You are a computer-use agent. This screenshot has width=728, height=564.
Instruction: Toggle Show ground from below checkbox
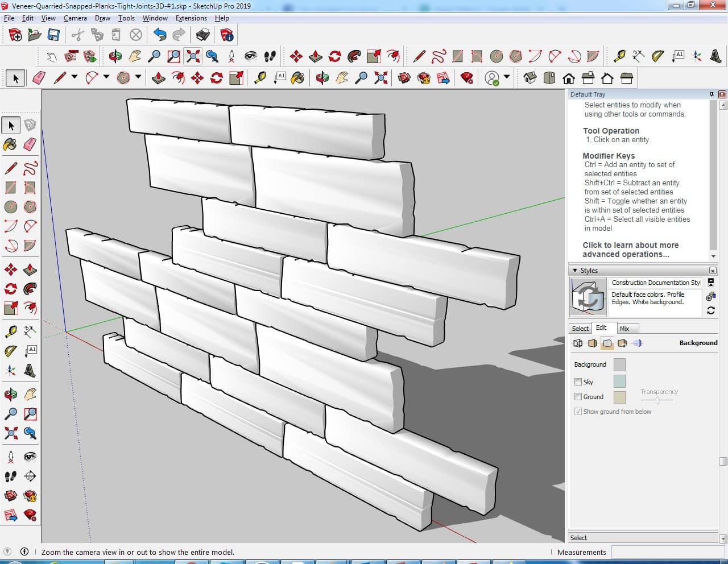[x=578, y=412]
